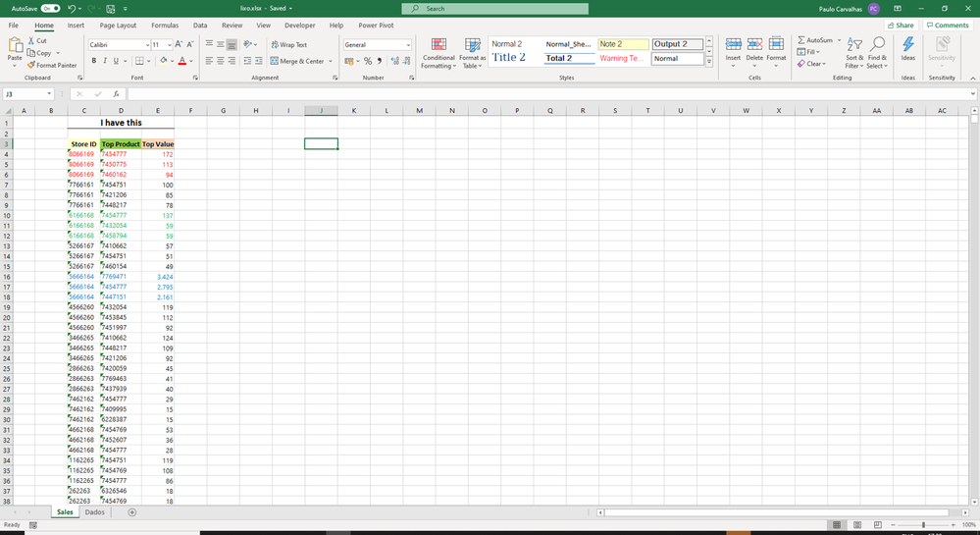
Task: Open the Font dialog launcher
Action: [x=195, y=78]
